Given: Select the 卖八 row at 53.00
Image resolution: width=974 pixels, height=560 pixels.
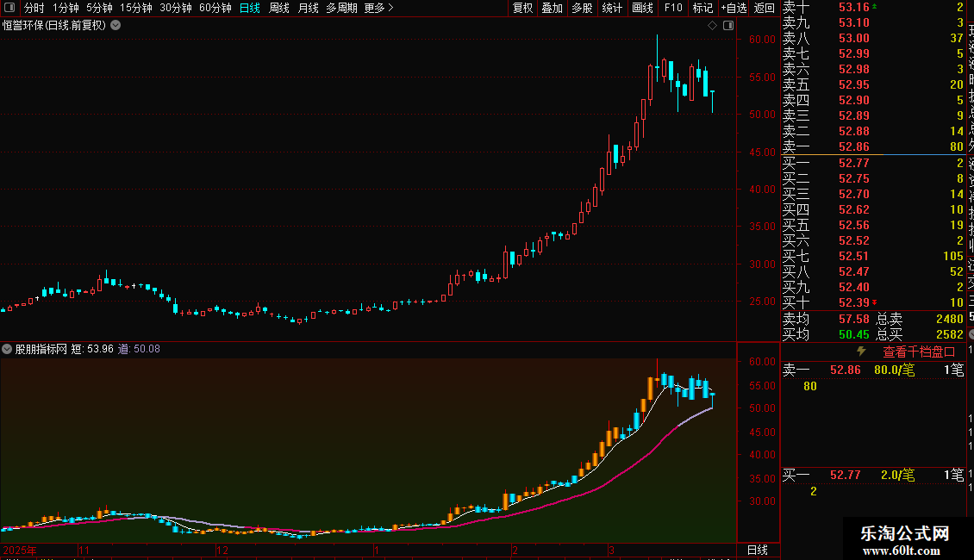Looking at the screenshot, I should click(x=873, y=38).
